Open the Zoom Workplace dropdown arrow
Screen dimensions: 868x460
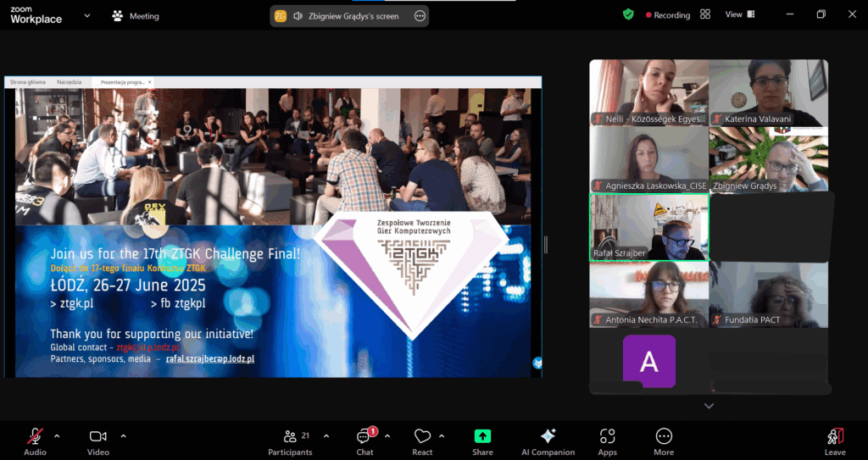(86, 15)
